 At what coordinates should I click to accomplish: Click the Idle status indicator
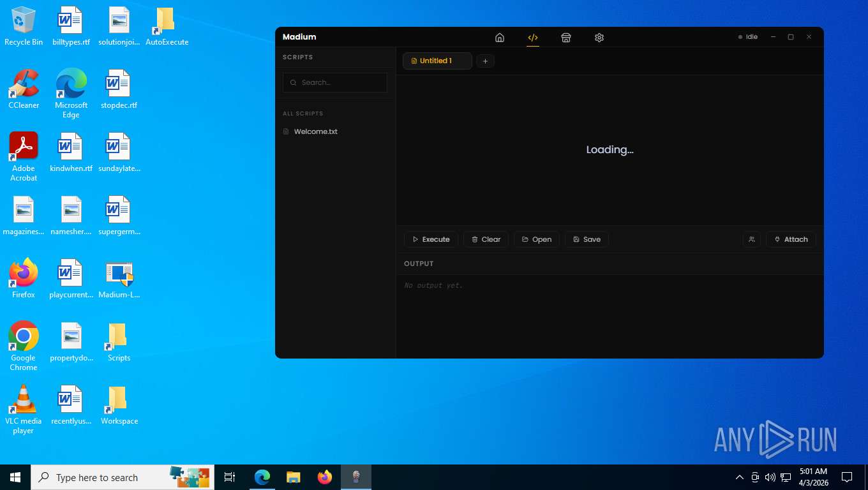(748, 37)
